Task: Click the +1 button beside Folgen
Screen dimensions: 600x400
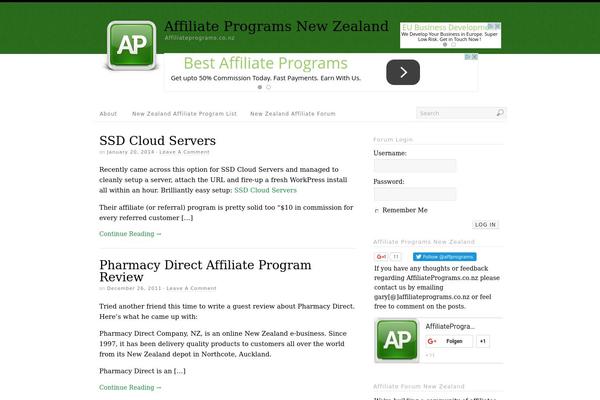Action: [x=483, y=341]
